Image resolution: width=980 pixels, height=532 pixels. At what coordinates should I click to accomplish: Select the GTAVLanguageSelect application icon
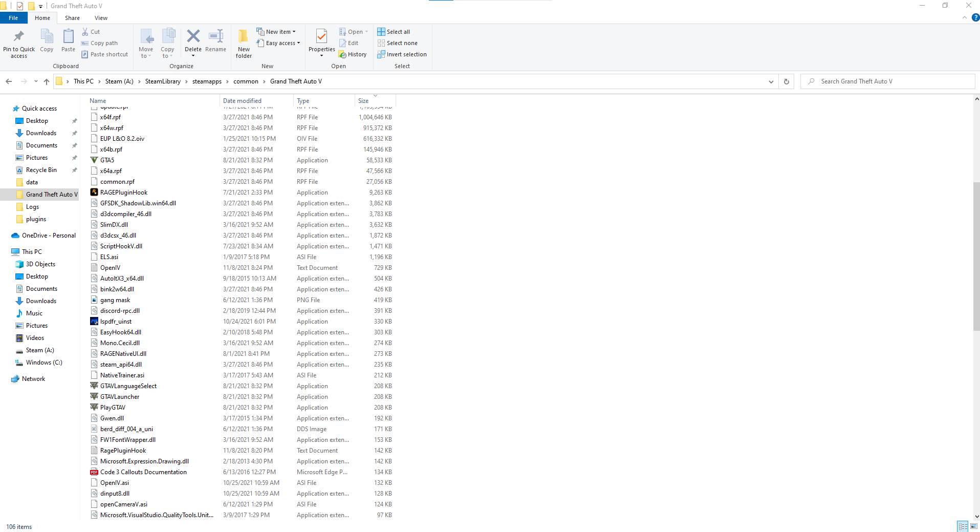[94, 386]
